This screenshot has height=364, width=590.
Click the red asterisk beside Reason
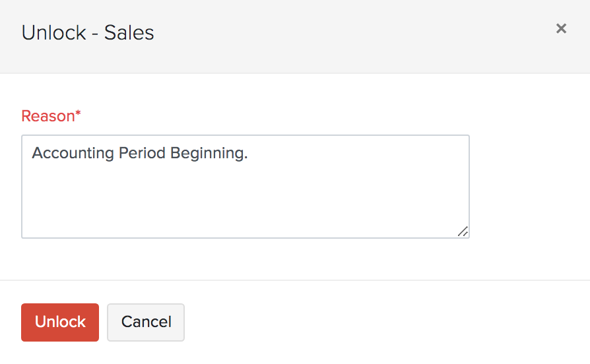click(79, 114)
